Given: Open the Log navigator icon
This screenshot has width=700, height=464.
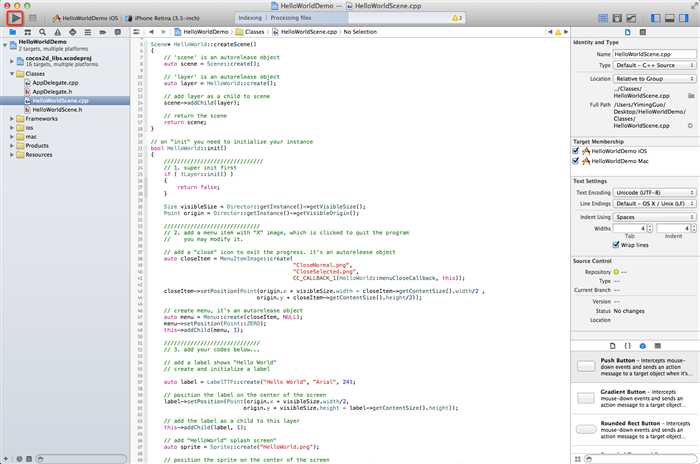Looking at the screenshot, I should [x=118, y=32].
